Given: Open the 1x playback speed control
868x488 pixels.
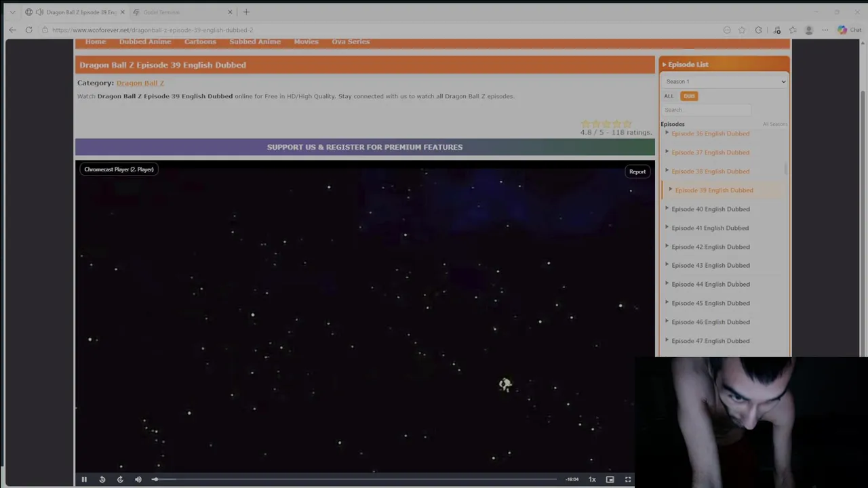Looking at the screenshot, I should pyautogui.click(x=592, y=479).
